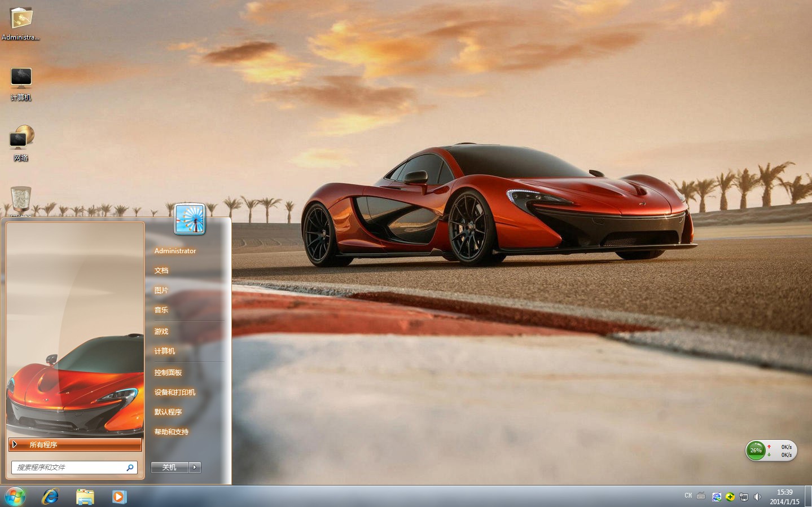Click the magnifier icon in search box

click(x=130, y=468)
